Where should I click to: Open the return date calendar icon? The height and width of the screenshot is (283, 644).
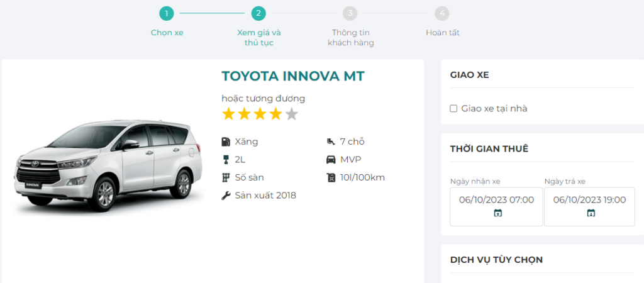point(591,213)
